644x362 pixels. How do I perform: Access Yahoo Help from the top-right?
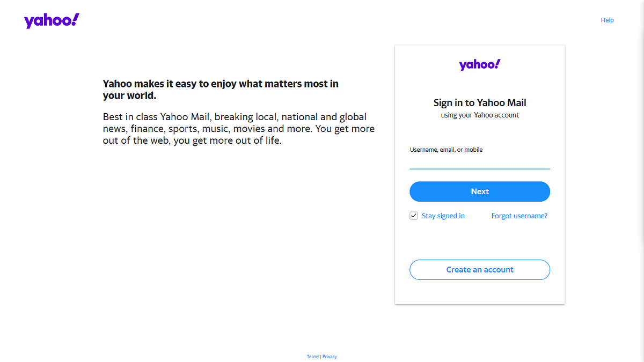pyautogui.click(x=607, y=20)
